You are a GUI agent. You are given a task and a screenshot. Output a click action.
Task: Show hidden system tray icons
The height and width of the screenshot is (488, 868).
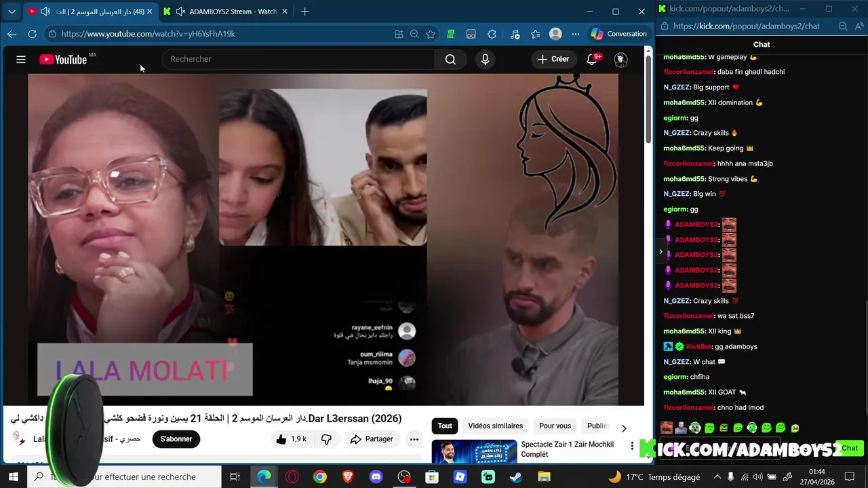click(x=717, y=476)
